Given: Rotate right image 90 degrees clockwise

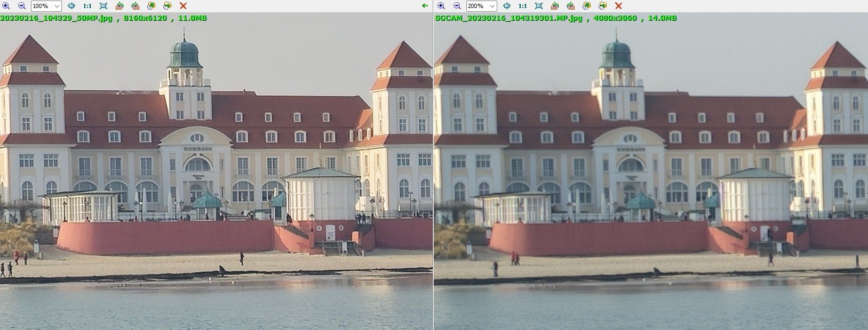Looking at the screenshot, I should pos(571,6).
